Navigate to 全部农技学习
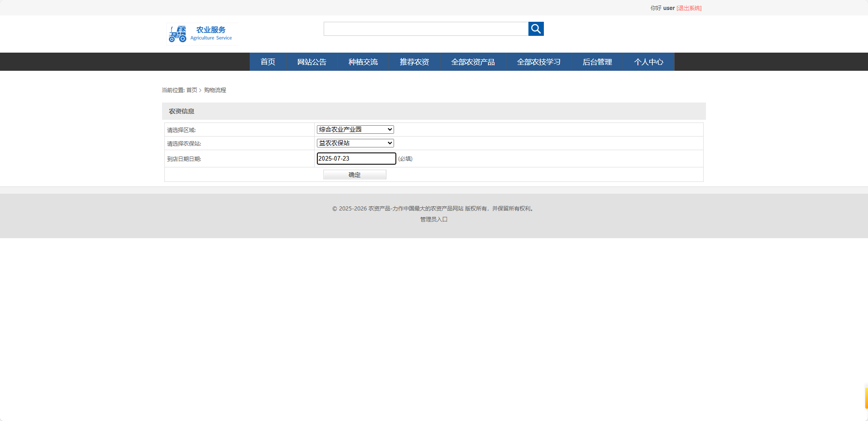Viewport: 868px width, 421px height. [539, 62]
